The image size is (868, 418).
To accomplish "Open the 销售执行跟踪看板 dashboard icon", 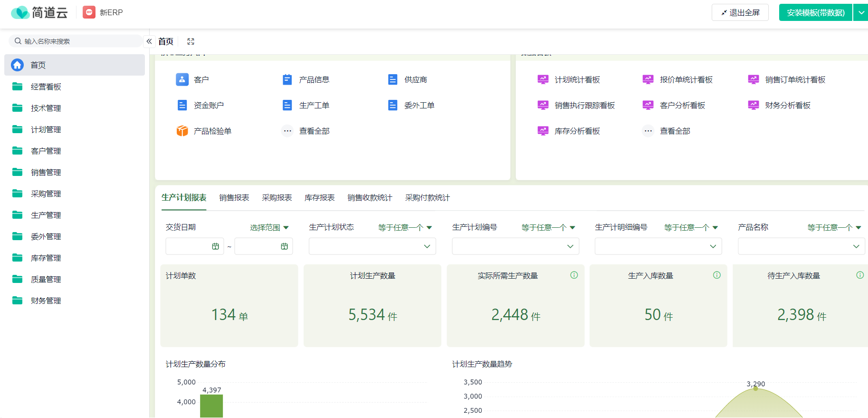I will [x=543, y=105].
